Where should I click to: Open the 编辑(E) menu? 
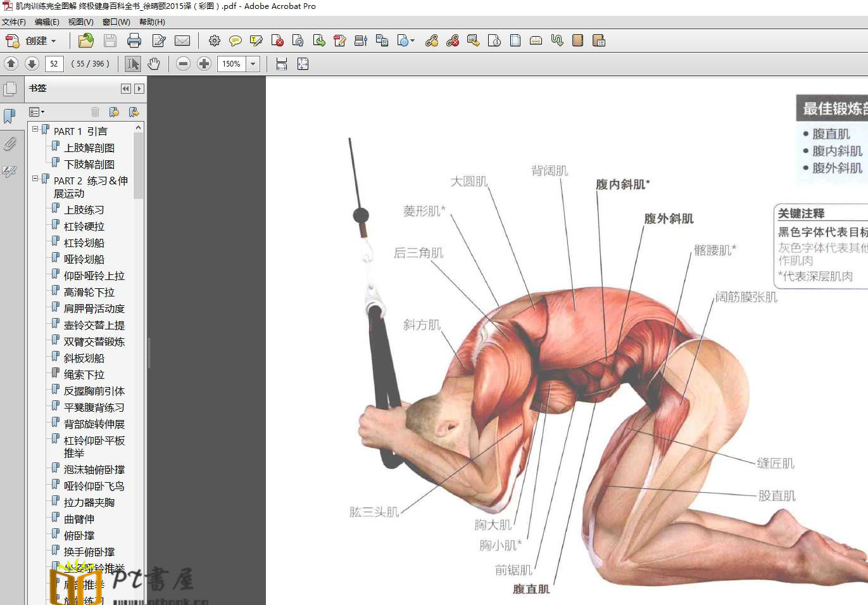coord(47,22)
